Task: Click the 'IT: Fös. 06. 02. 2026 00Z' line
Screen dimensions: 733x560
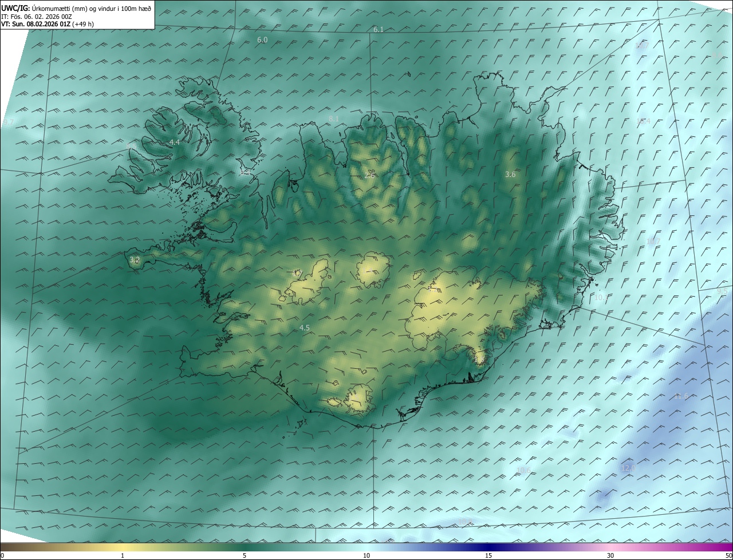Action: pyautogui.click(x=36, y=17)
